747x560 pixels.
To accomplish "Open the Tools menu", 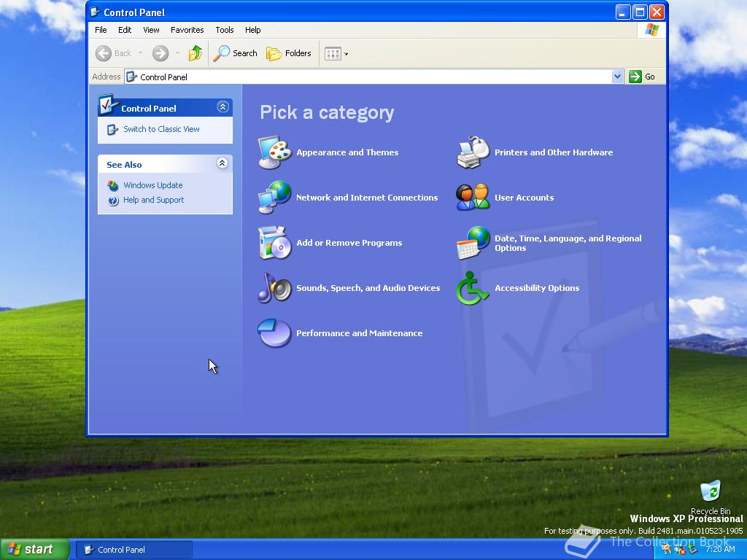I will (x=224, y=30).
